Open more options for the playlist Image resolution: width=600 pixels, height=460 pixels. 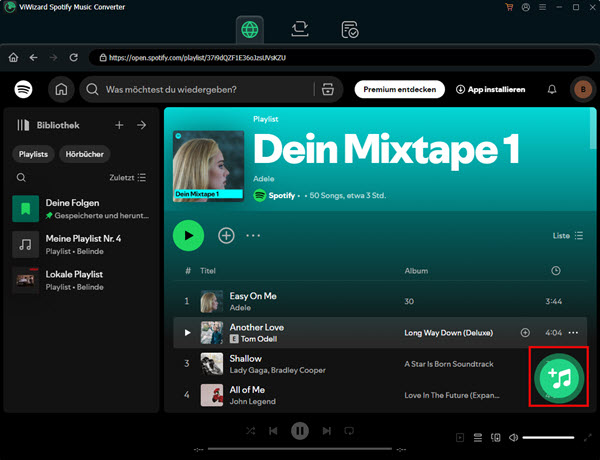pyautogui.click(x=253, y=235)
